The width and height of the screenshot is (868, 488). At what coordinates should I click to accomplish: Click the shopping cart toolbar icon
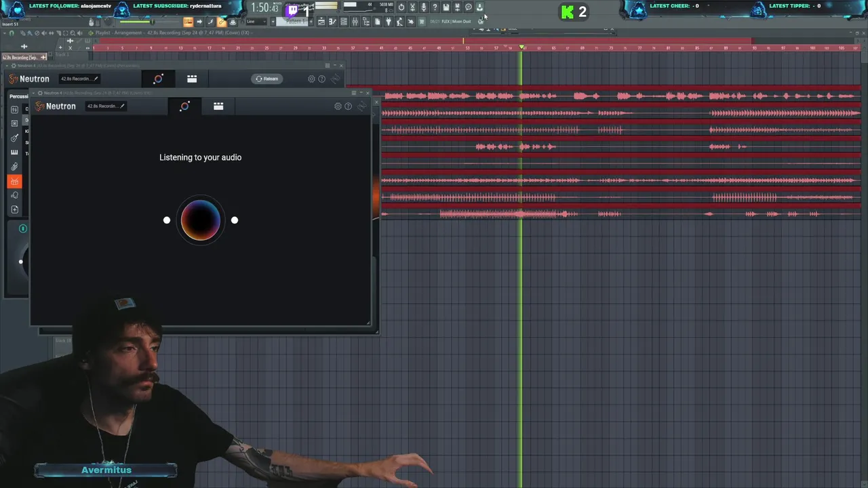pyautogui.click(x=421, y=22)
